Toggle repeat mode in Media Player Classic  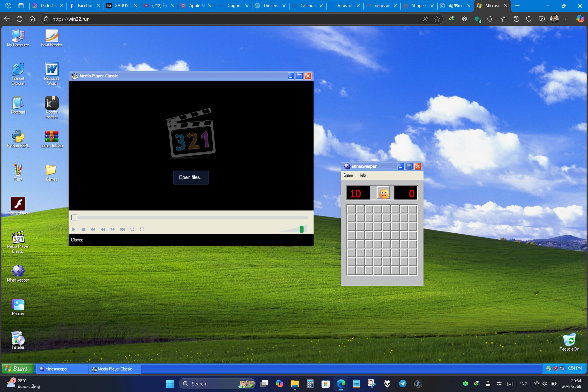132,229
